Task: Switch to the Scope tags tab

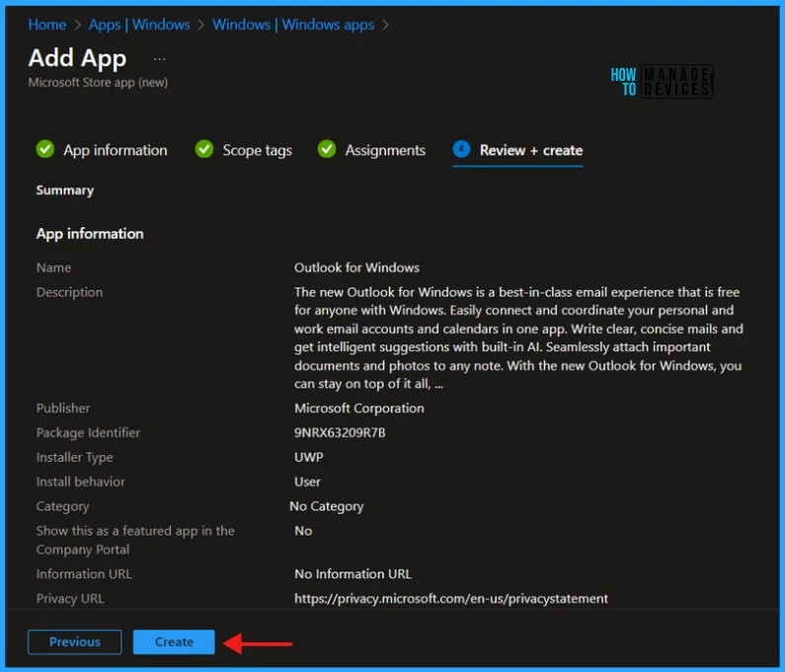Action: coord(258,150)
